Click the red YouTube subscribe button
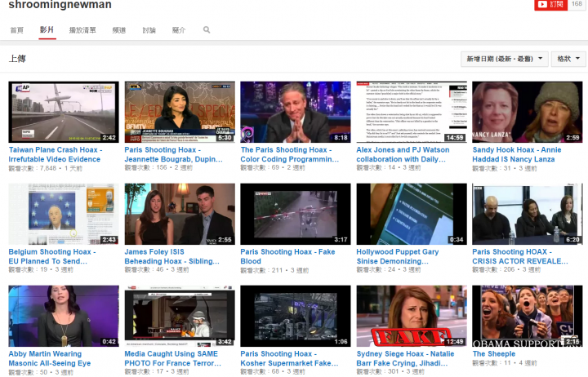Viewport: 588px width, 377px height. (550, 5)
